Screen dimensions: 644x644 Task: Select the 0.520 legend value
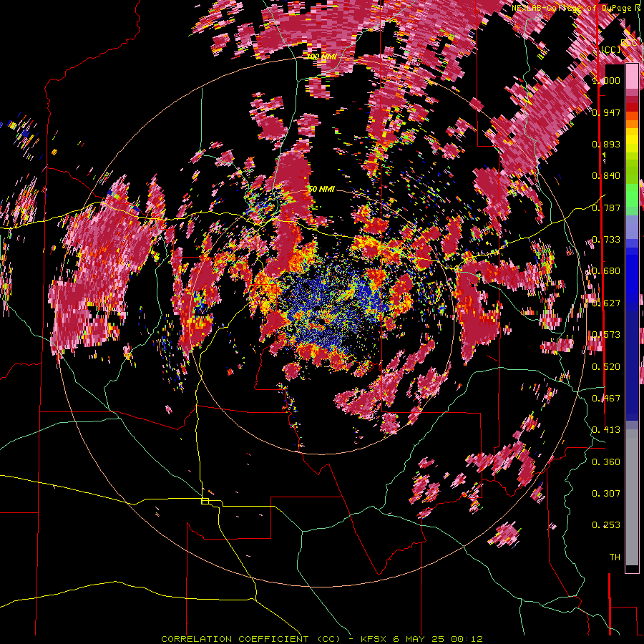[606, 367]
